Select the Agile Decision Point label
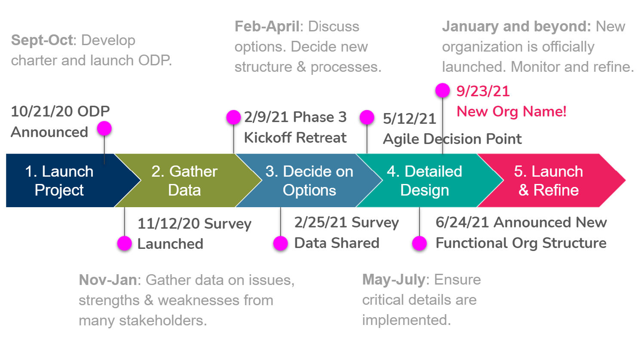Viewport: 644px width, 343px height. tap(452, 139)
